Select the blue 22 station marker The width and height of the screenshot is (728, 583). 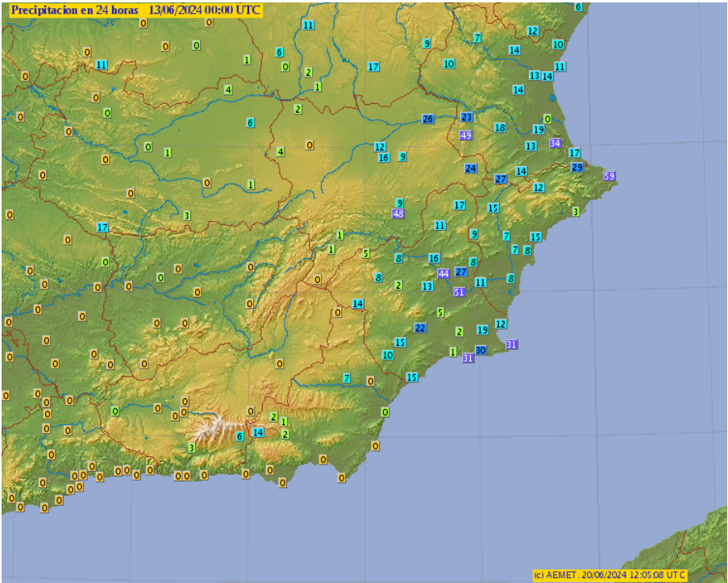pos(420,327)
